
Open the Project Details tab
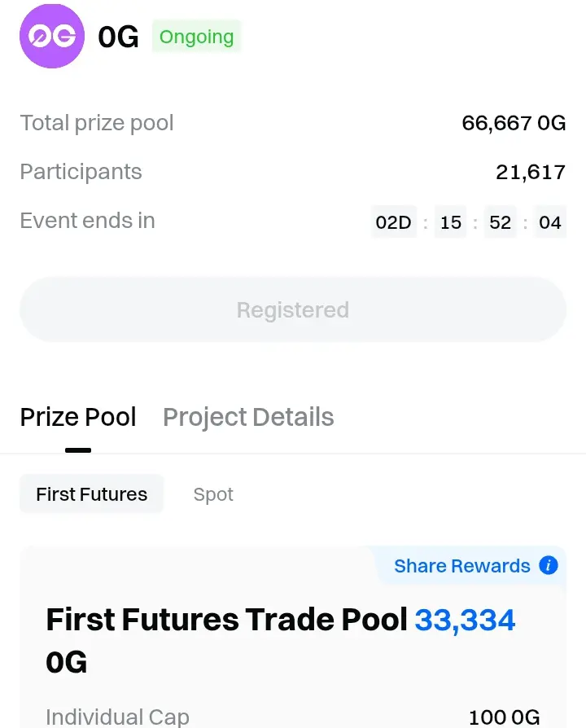point(248,417)
